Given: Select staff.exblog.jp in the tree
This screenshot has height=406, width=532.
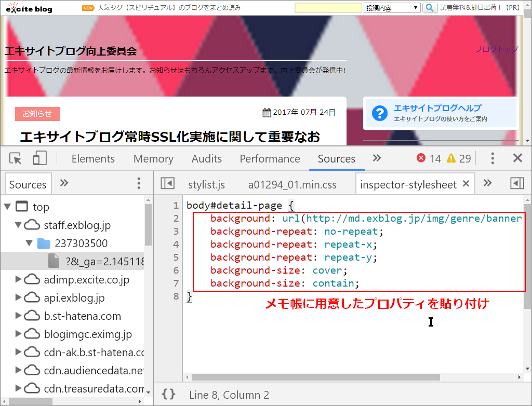Looking at the screenshot, I should click(77, 225).
